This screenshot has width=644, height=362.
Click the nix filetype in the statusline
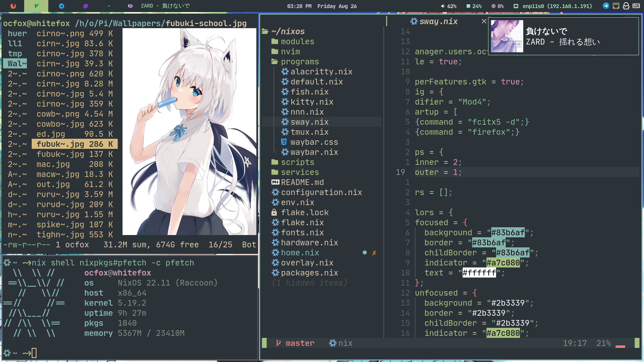(341, 343)
